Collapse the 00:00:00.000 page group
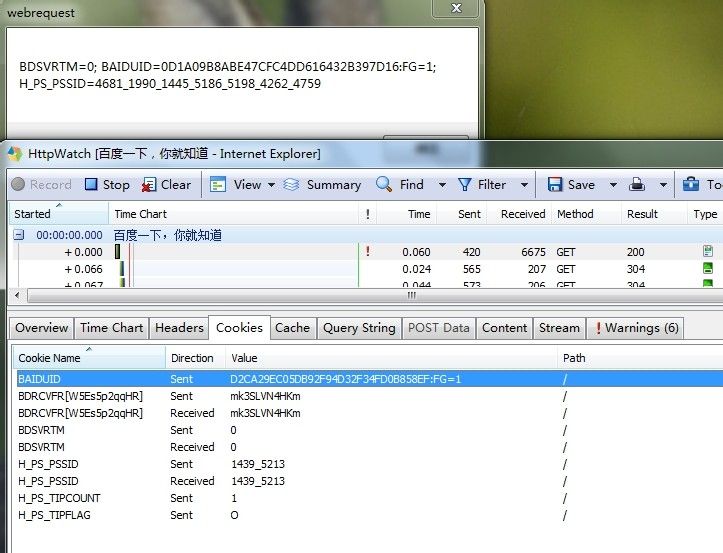The image size is (723, 553). click(x=18, y=235)
